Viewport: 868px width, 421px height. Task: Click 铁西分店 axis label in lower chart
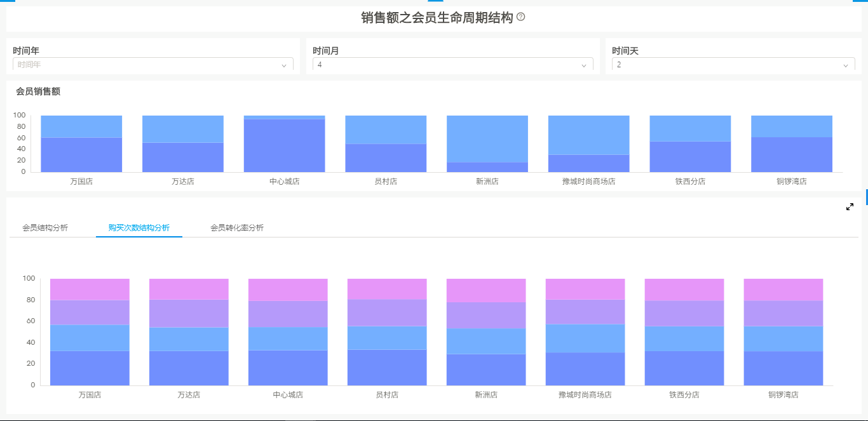[684, 395]
